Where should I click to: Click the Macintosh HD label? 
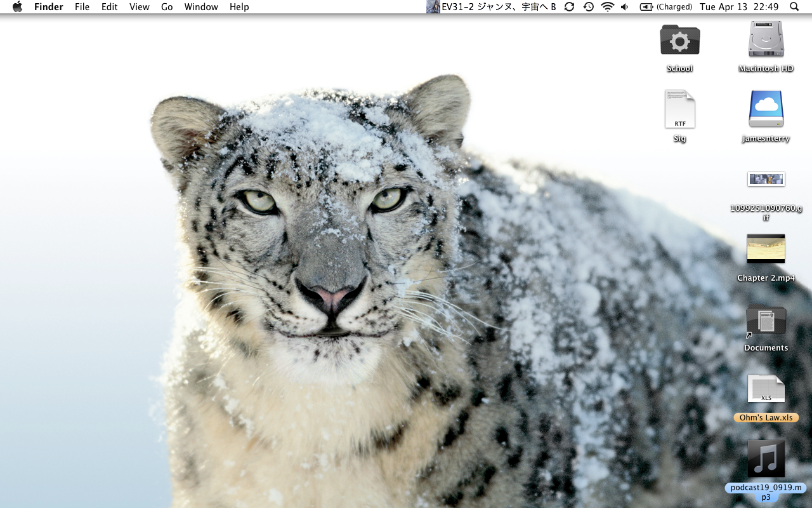click(766, 69)
